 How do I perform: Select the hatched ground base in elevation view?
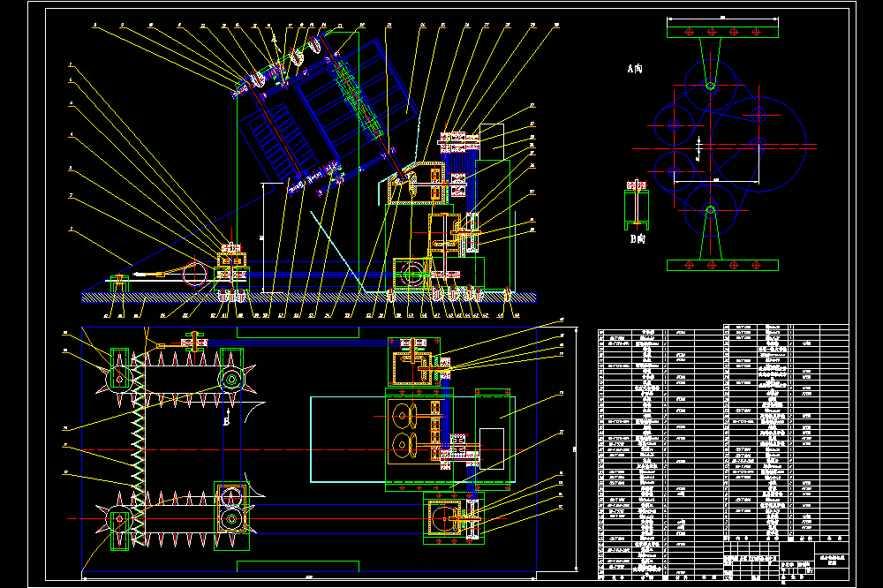[x=308, y=298]
